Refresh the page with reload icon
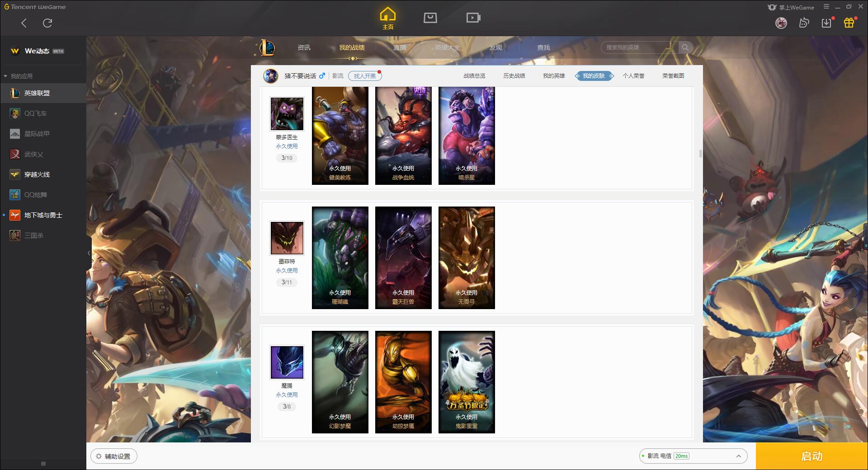 click(x=47, y=23)
